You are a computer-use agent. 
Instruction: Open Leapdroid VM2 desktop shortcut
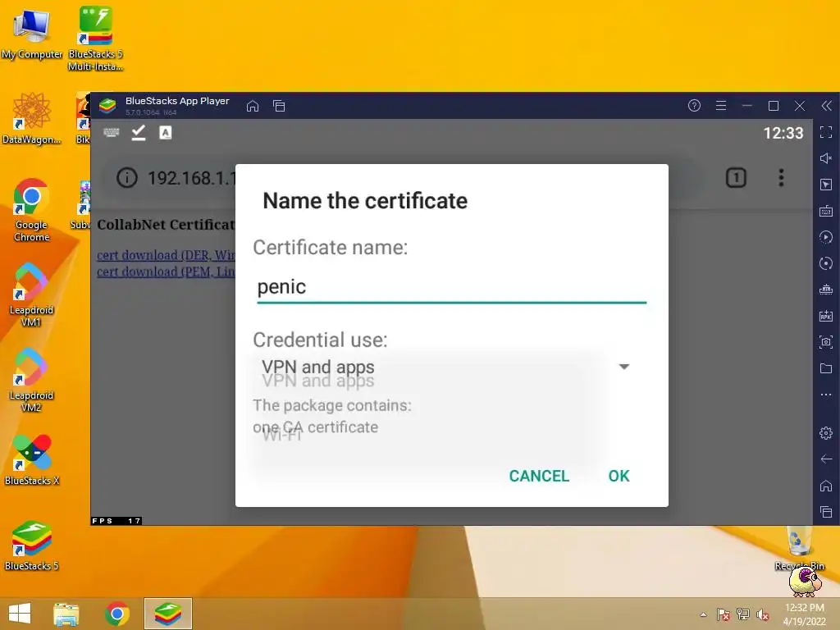pyautogui.click(x=31, y=381)
